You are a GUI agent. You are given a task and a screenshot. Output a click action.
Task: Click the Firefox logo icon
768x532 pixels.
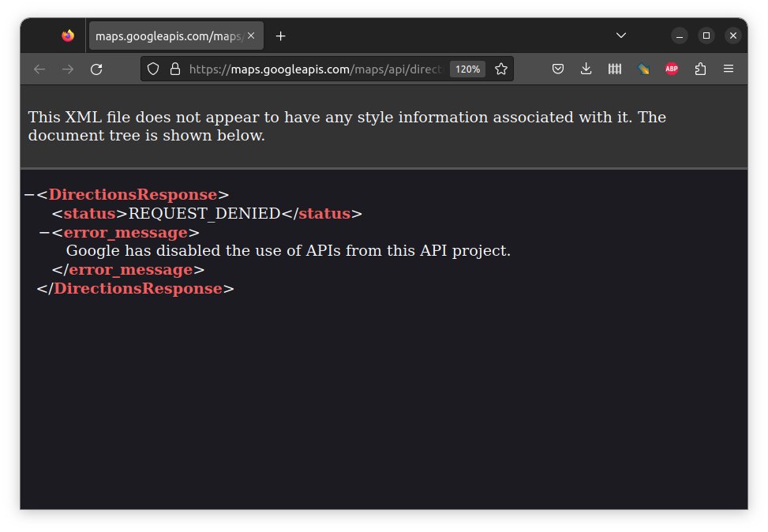tap(68, 36)
